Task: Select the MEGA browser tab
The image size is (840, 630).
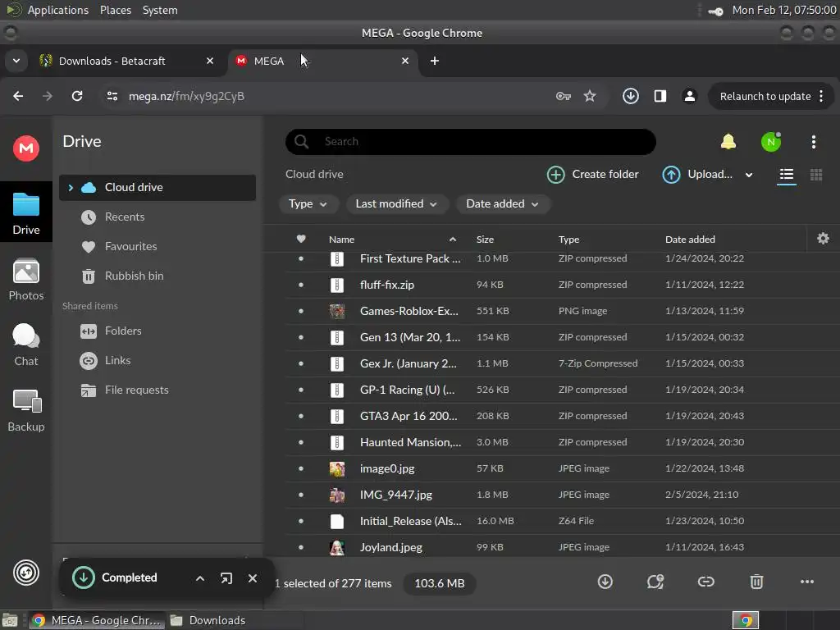Action: 322,61
